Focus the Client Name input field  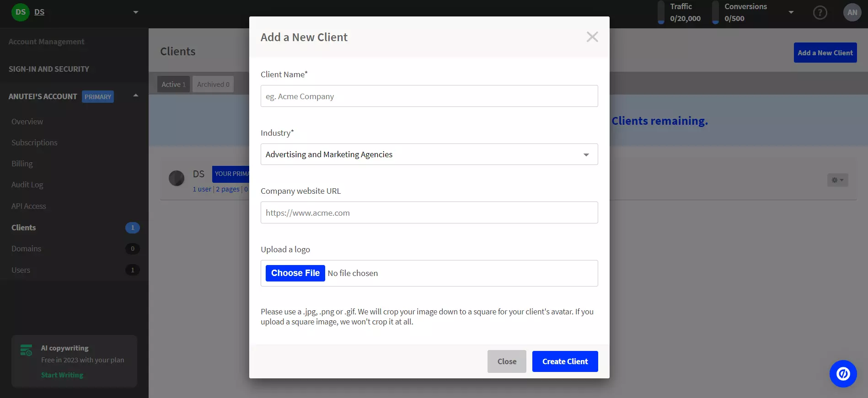[429, 96]
